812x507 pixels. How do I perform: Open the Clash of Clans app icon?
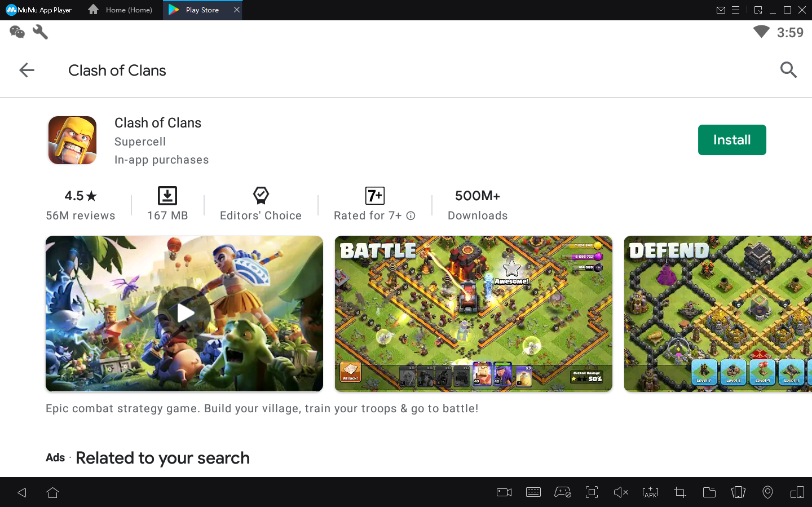point(72,140)
